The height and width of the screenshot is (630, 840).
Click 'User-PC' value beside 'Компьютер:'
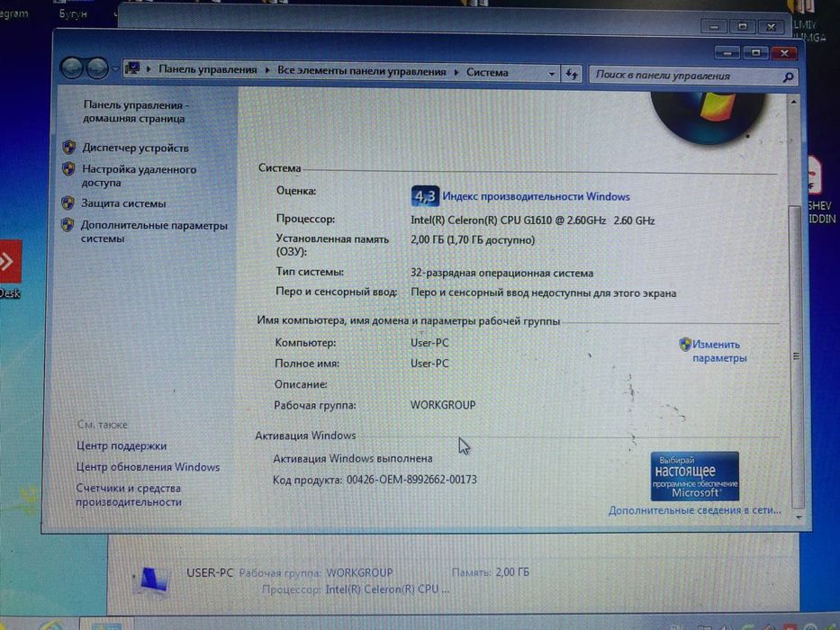click(429, 342)
